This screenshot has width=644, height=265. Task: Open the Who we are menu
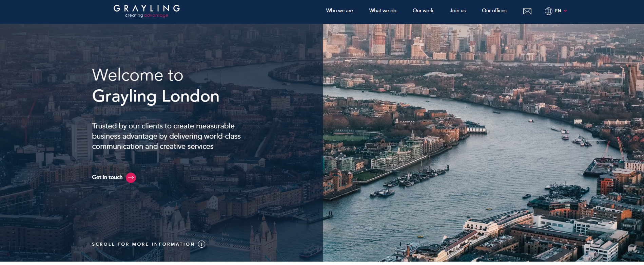pyautogui.click(x=339, y=11)
